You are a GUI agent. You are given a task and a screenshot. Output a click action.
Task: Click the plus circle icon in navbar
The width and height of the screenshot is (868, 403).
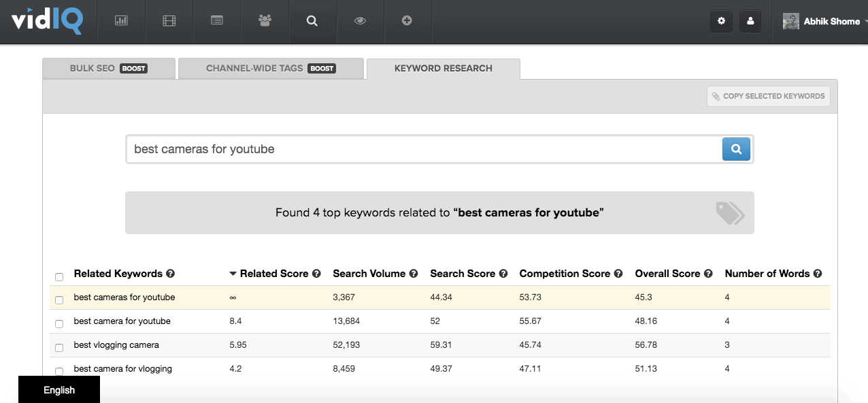[407, 21]
